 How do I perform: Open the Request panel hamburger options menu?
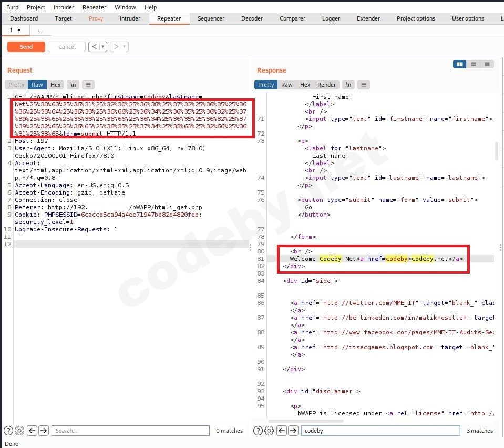(88, 85)
